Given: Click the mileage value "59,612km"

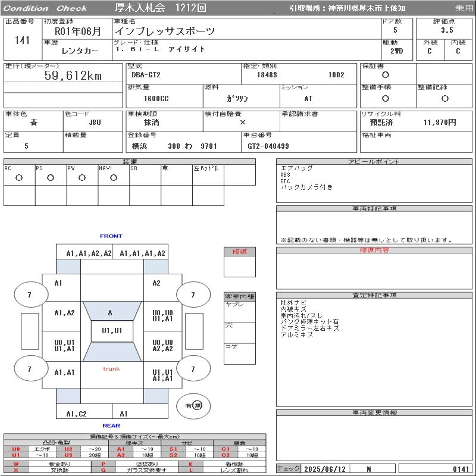Looking at the screenshot, I should pyautogui.click(x=73, y=76).
